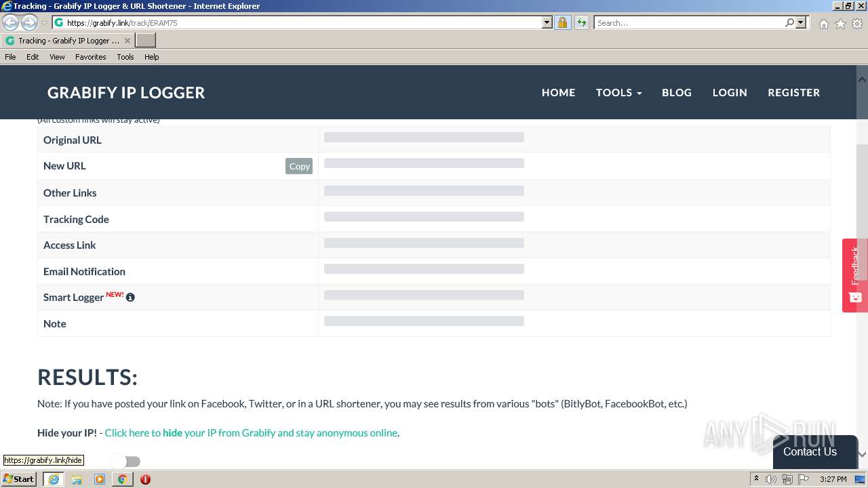Viewport: 868px width, 488px height.
Task: Open a new blank tab
Action: (x=146, y=41)
